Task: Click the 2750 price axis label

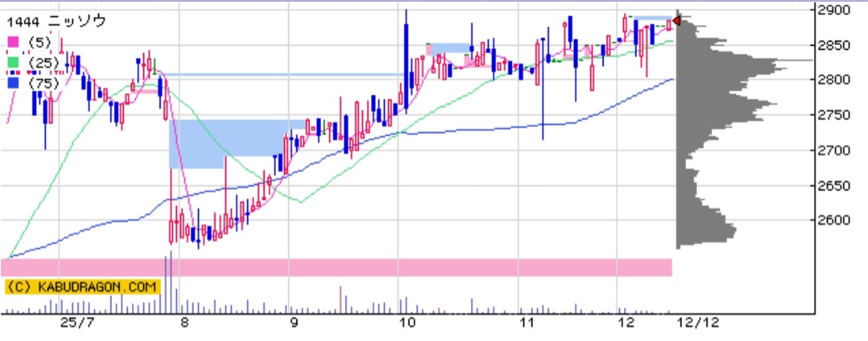Action: click(x=834, y=115)
